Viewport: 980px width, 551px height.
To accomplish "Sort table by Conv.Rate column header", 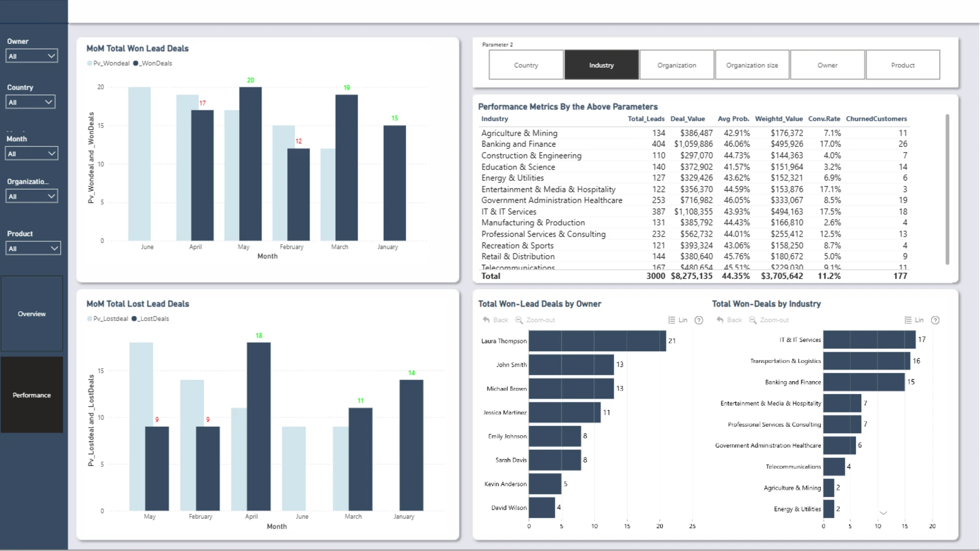I will [x=824, y=119].
